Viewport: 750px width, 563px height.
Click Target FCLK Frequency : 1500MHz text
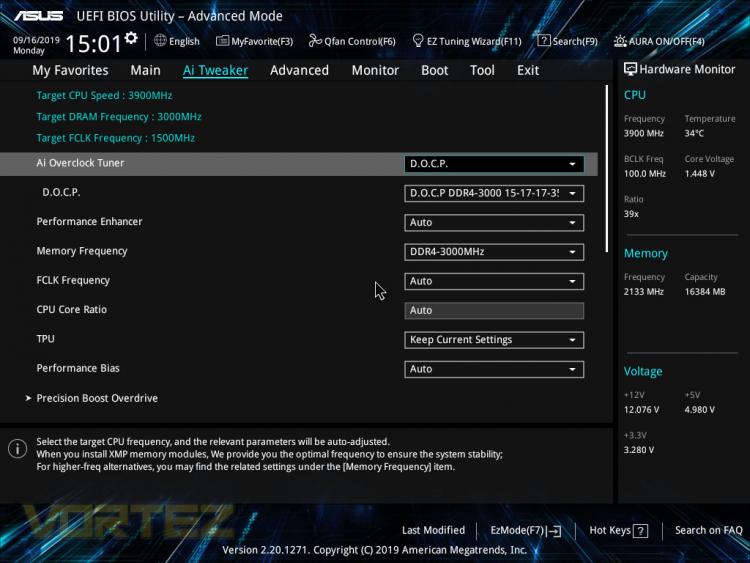(115, 138)
